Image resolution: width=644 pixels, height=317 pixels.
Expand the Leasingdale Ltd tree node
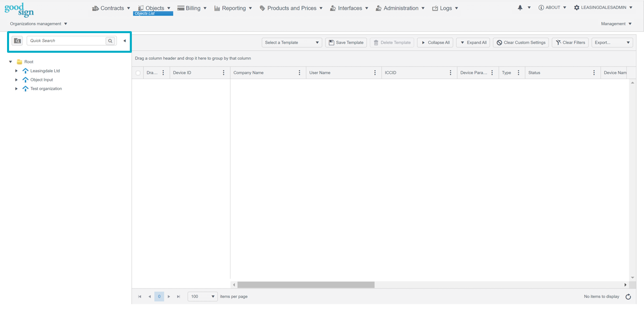(x=17, y=71)
